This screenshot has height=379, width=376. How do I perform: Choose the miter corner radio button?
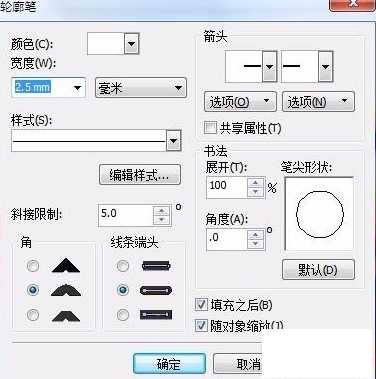(33, 266)
